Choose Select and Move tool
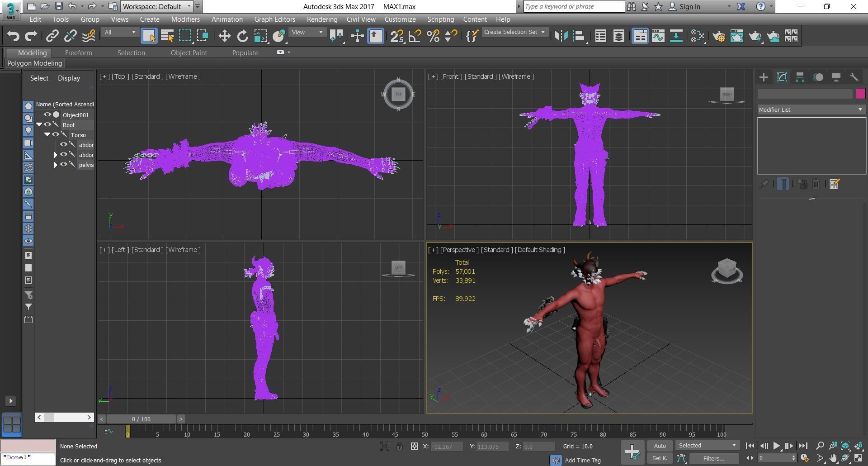 [x=224, y=36]
